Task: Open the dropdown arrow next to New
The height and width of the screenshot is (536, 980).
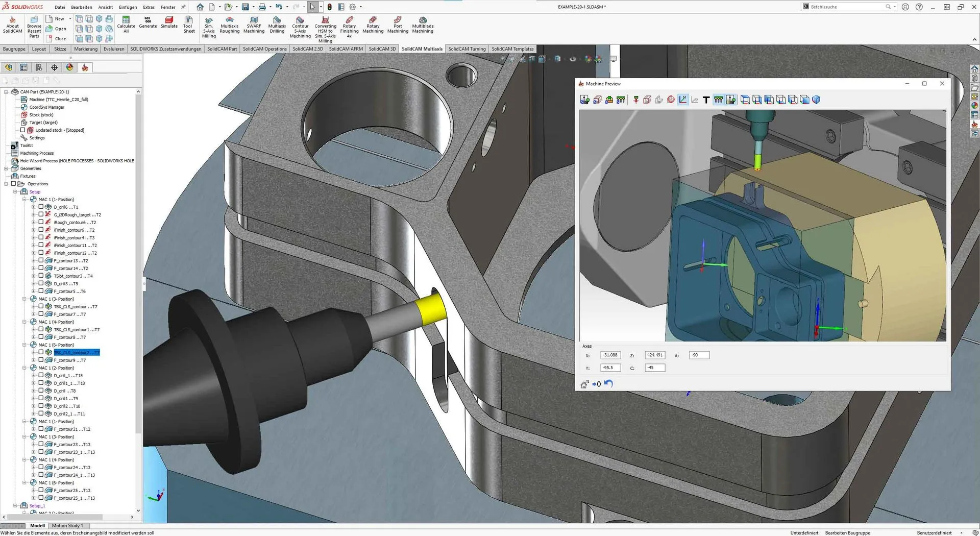Action: coord(70,19)
